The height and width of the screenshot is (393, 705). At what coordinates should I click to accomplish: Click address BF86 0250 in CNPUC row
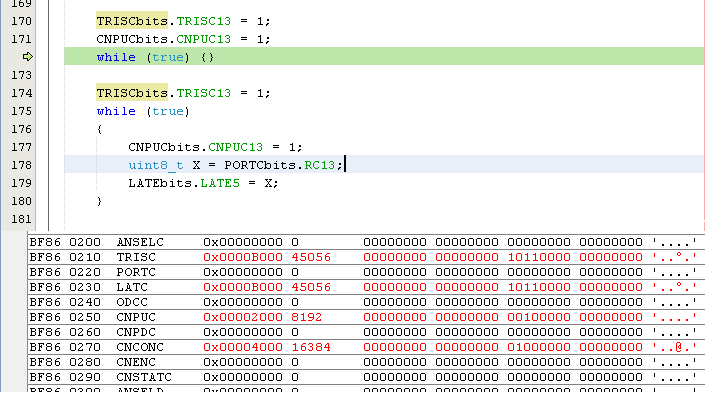click(x=65, y=317)
